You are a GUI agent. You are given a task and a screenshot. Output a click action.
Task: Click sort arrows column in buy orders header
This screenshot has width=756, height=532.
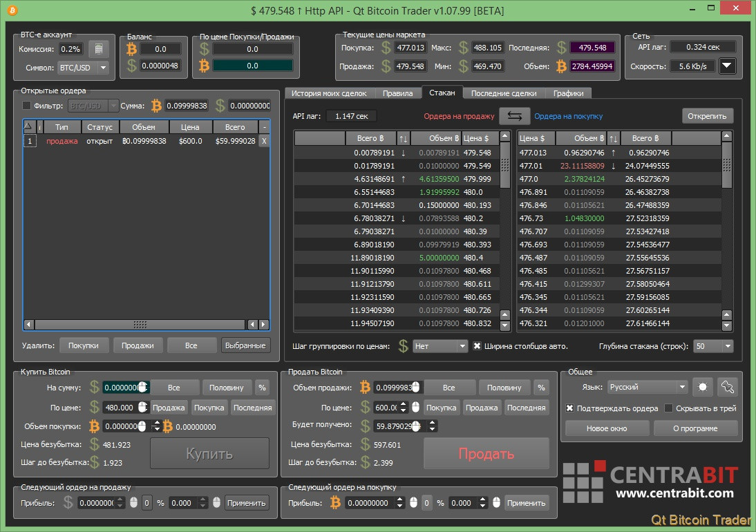(x=613, y=138)
